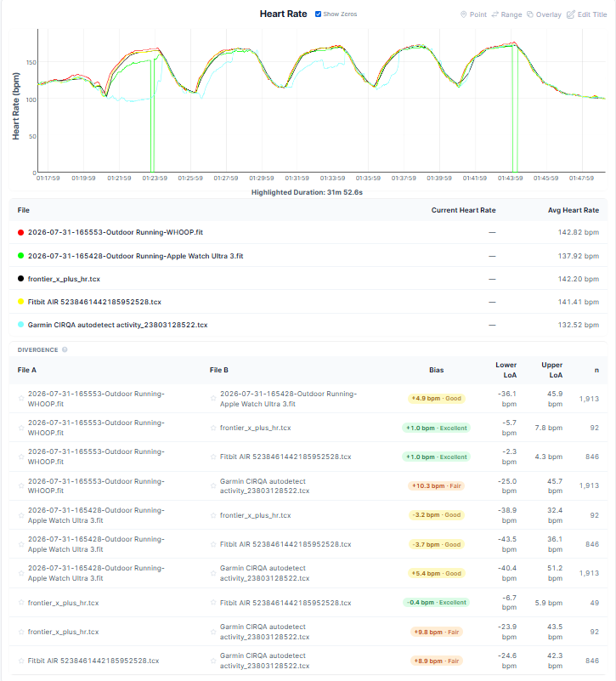616x681 pixels.
Task: Click the File column header in legend table
Action: coord(24,210)
